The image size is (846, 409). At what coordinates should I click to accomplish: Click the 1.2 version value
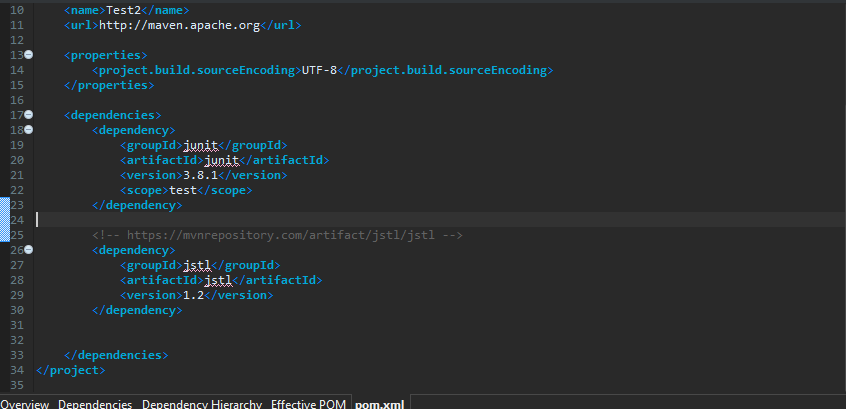pos(194,295)
